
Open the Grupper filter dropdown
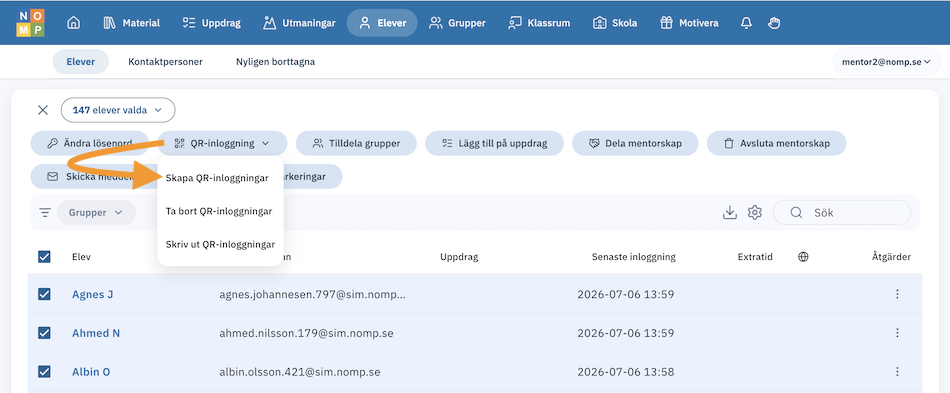pos(96,213)
